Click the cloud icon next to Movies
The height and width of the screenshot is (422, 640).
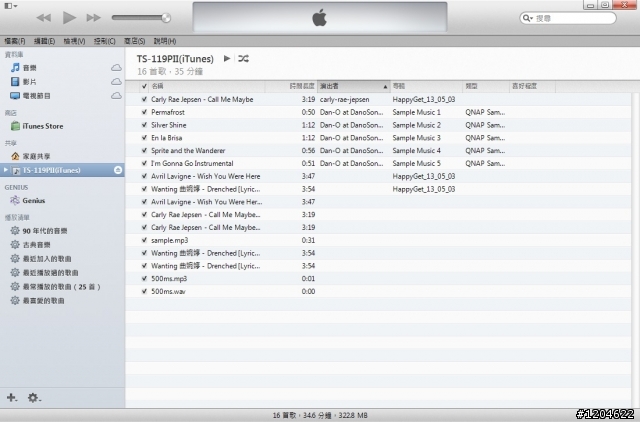click(x=116, y=82)
